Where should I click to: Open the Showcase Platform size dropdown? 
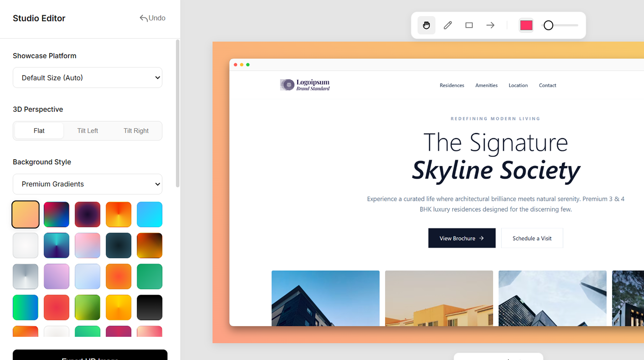click(87, 78)
